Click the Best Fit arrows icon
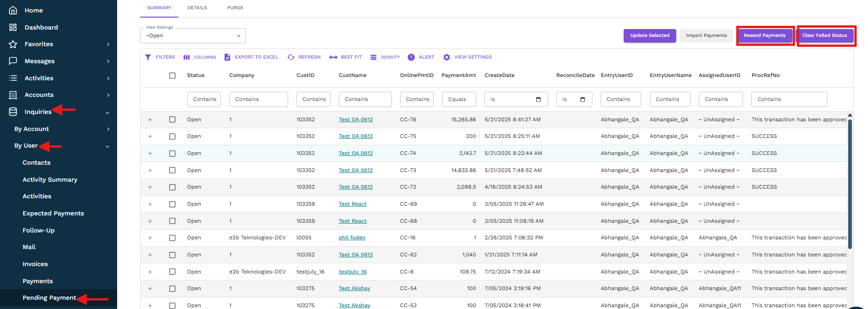 click(333, 57)
